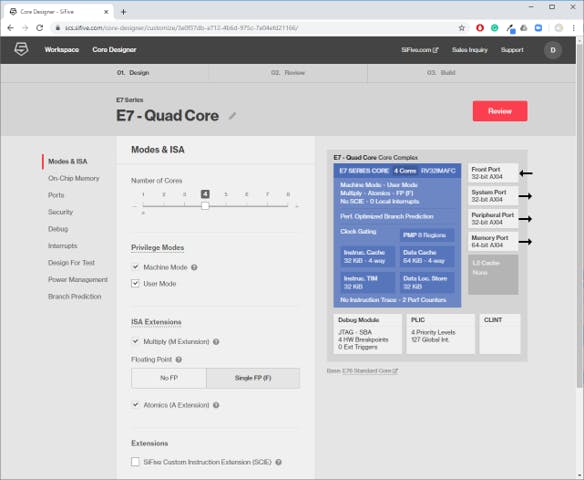Toggle the Machine Mode checkbox

[135, 267]
